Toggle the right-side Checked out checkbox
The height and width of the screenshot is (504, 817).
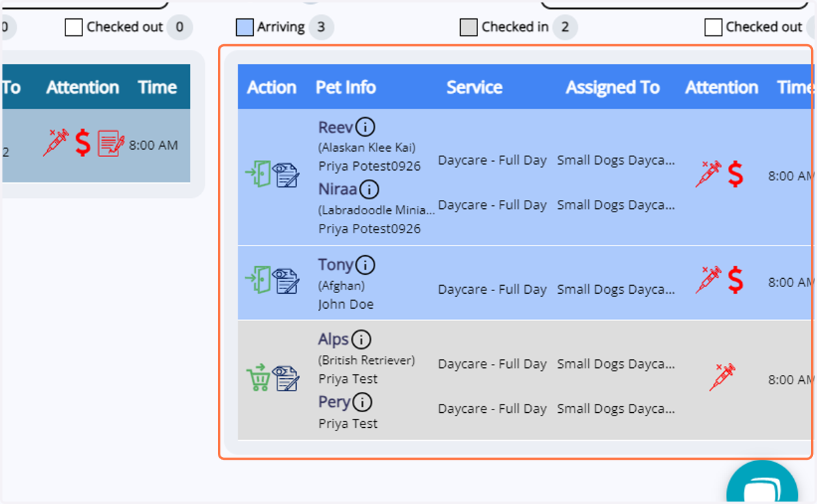point(714,27)
